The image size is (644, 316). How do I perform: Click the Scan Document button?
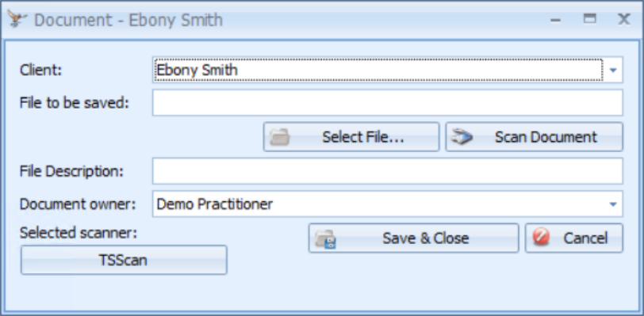535,137
